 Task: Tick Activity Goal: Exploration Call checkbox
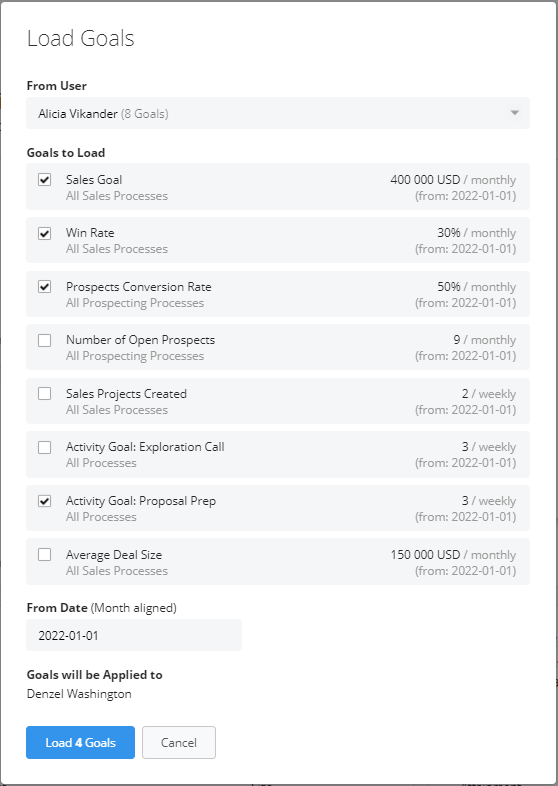click(x=45, y=447)
